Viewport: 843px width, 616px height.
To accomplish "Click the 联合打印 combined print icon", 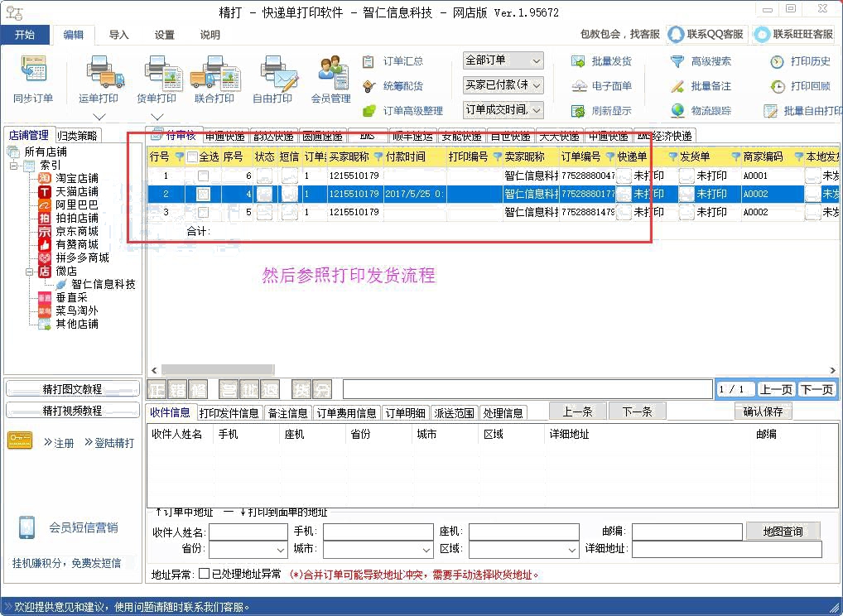I will (x=214, y=73).
